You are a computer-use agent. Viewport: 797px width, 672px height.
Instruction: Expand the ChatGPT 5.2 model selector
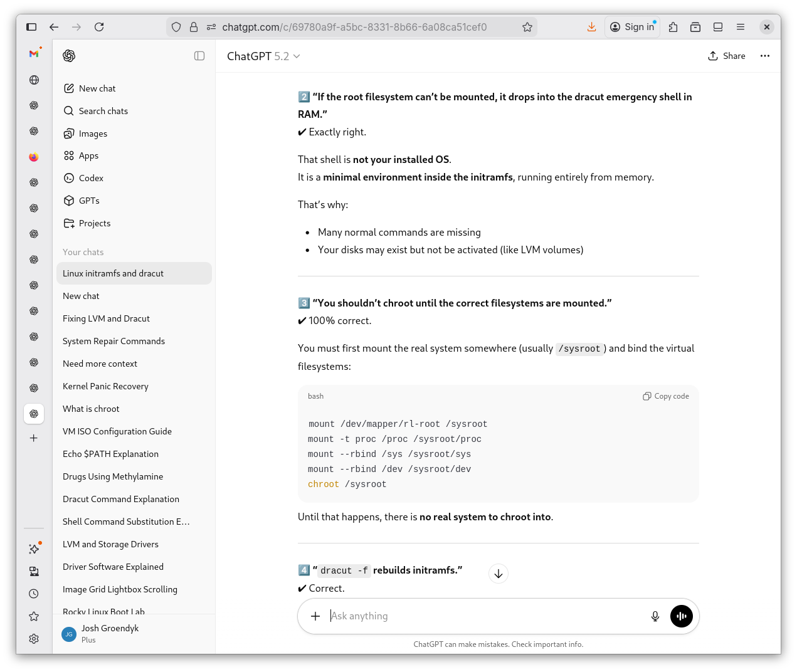263,56
